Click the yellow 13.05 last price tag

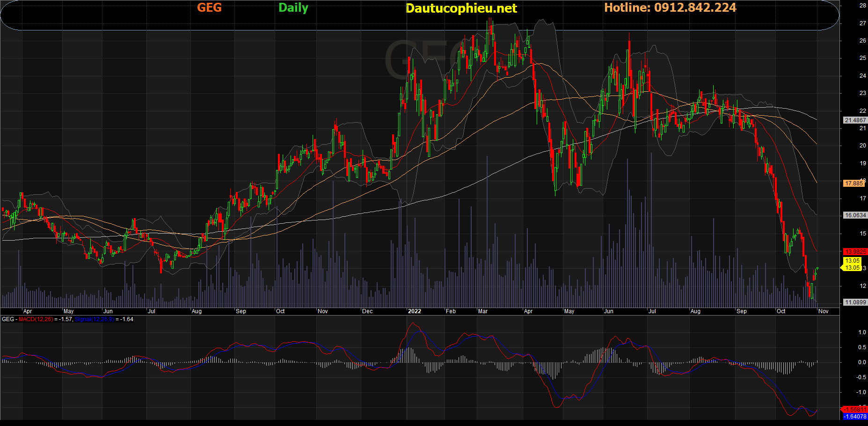[852, 261]
